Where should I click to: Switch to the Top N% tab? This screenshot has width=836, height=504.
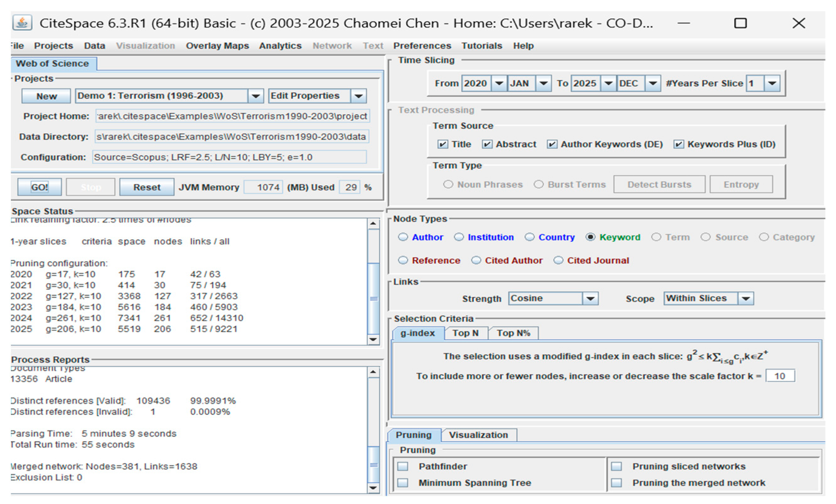click(513, 333)
